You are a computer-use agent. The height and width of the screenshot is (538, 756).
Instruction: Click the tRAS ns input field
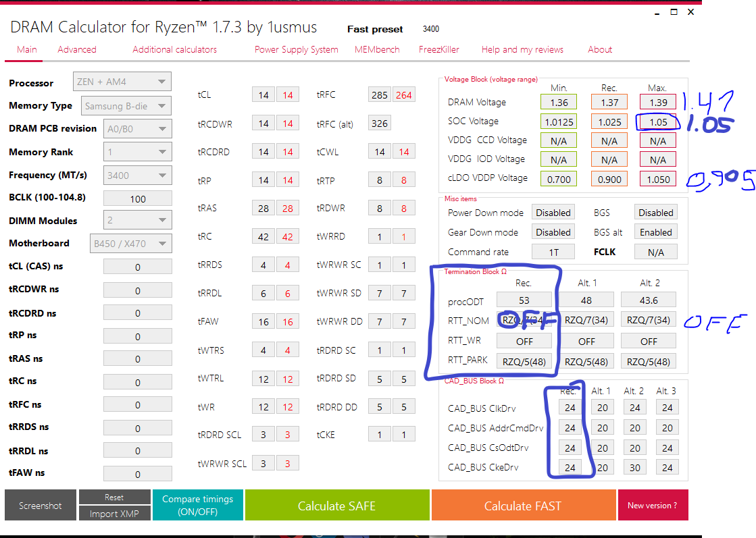pyautogui.click(x=137, y=359)
